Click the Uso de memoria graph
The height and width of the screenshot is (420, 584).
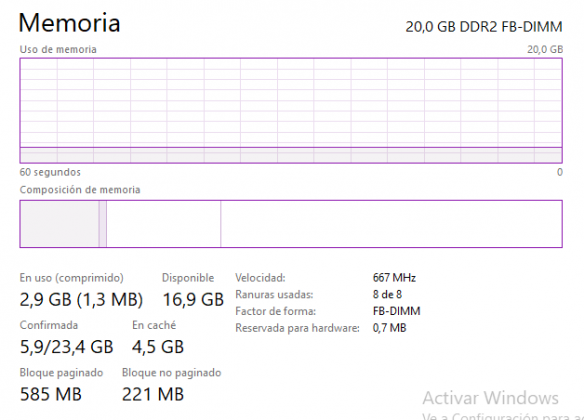tap(291, 111)
